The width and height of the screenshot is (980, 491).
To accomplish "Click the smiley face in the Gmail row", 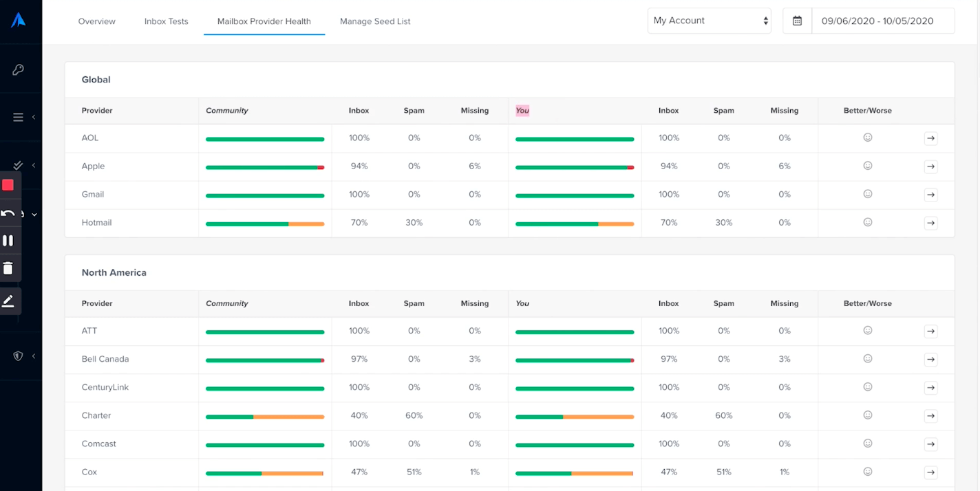I will pyautogui.click(x=868, y=194).
